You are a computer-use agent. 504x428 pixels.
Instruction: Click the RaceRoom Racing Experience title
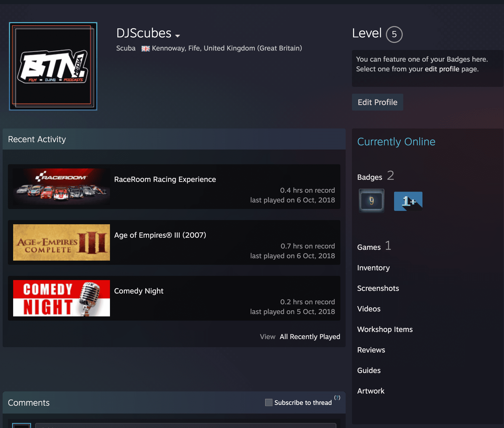coord(165,179)
